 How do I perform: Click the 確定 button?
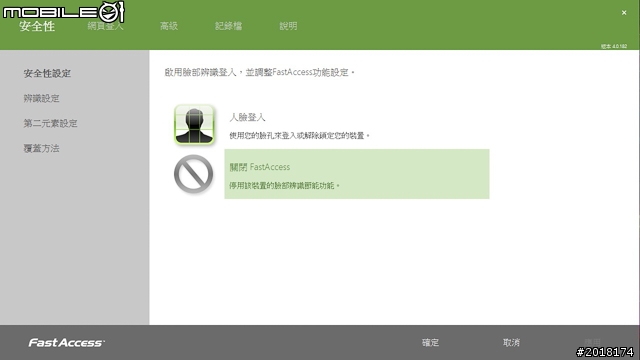click(x=430, y=342)
